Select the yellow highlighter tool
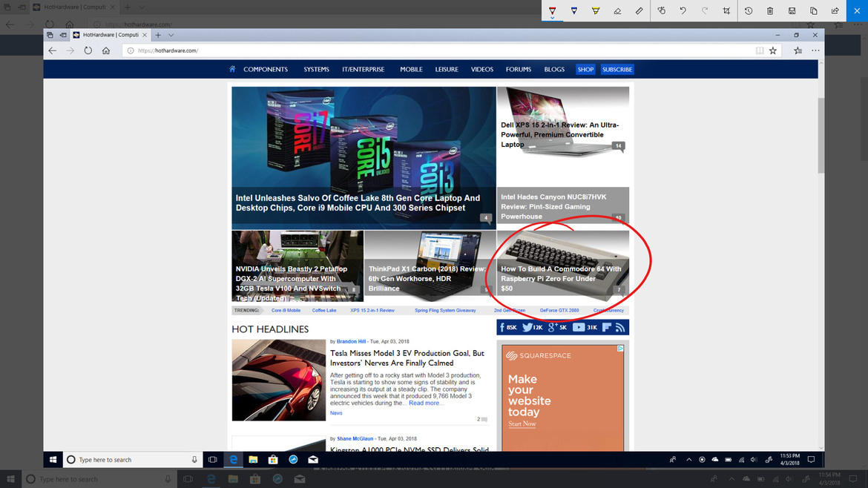The width and height of the screenshot is (868, 488). point(596,10)
